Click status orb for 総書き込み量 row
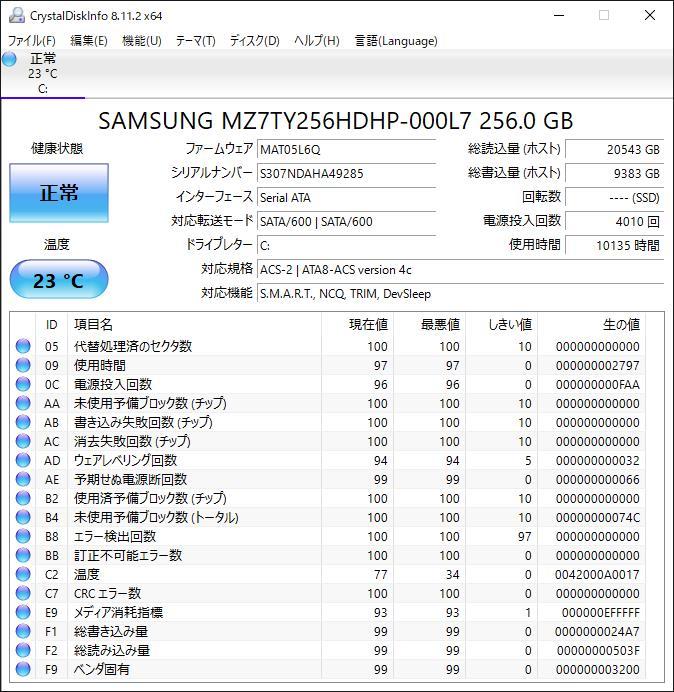The width and height of the screenshot is (674, 692). [x=23, y=631]
